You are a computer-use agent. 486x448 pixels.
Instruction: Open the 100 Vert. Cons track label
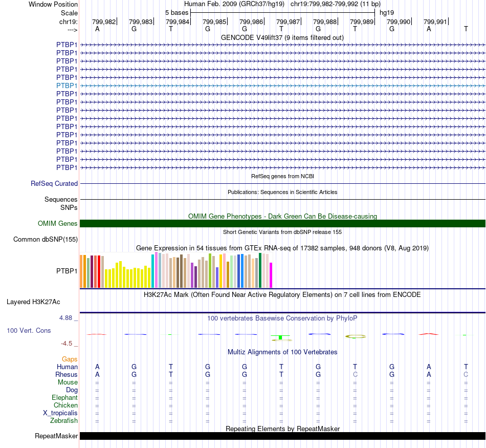[29, 330]
